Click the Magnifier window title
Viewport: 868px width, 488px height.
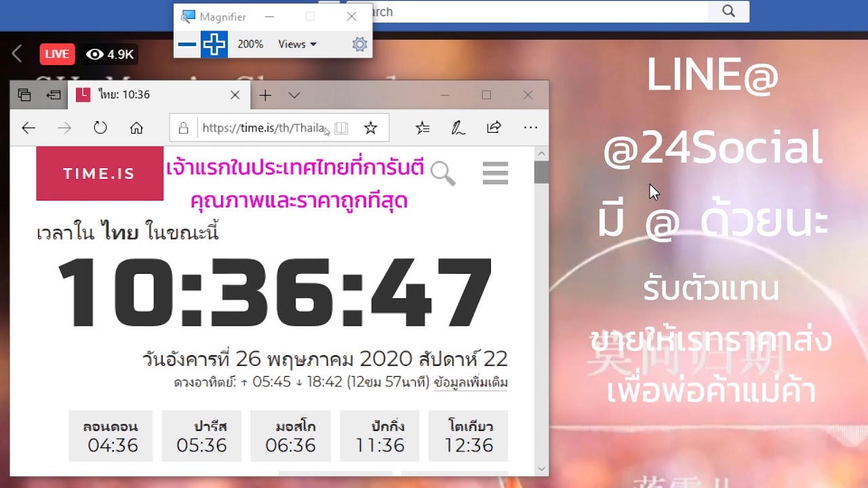tap(223, 17)
